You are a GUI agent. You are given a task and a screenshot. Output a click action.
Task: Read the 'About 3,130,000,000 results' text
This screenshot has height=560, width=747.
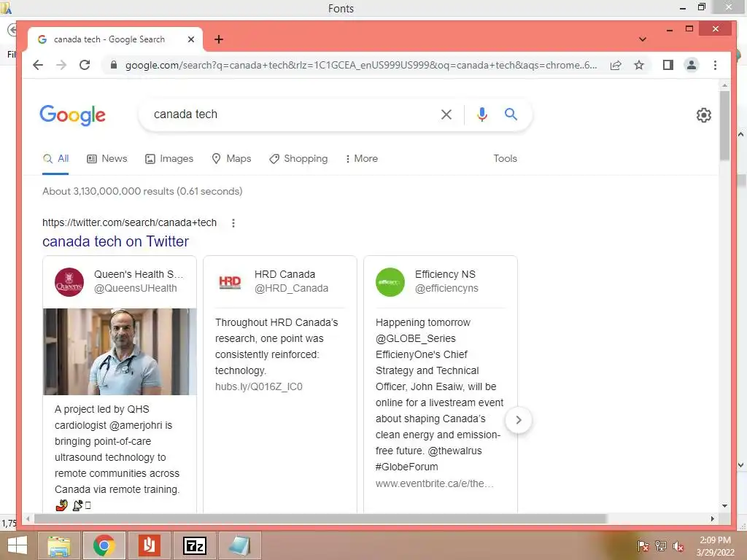(x=142, y=192)
